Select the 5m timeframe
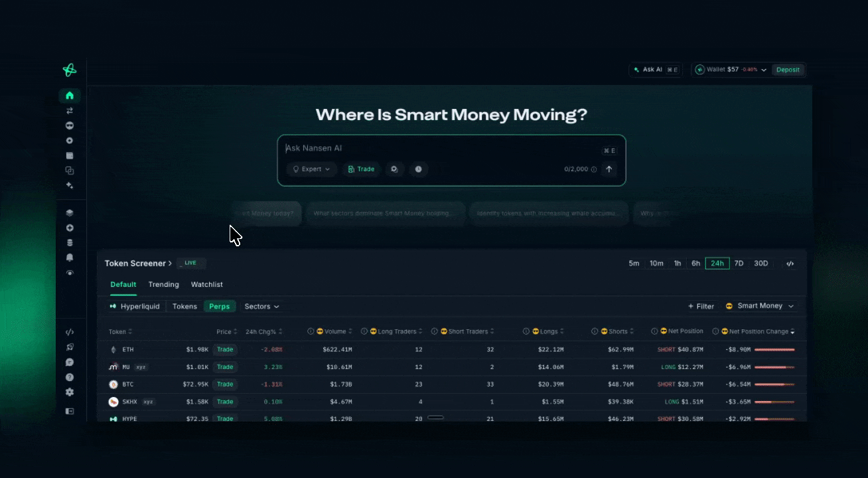 point(634,264)
